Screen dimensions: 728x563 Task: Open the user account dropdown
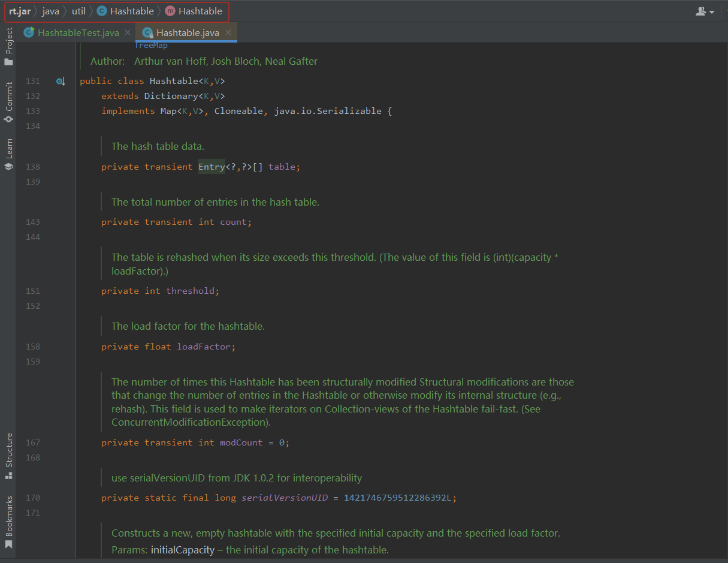(x=705, y=11)
